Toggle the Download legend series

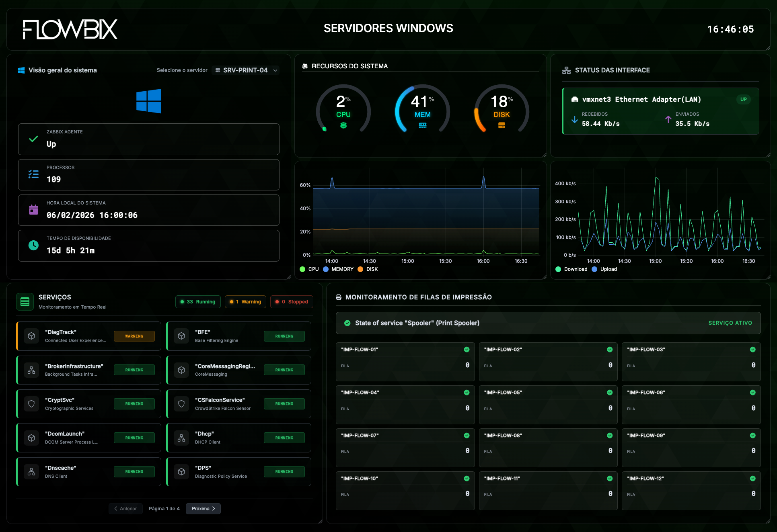point(571,269)
